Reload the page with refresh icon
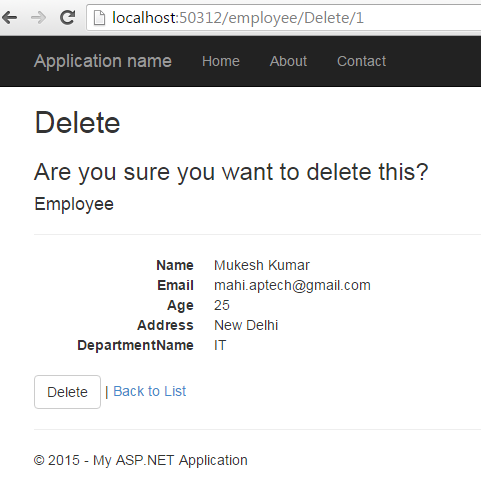The width and height of the screenshot is (481, 498). [x=67, y=18]
